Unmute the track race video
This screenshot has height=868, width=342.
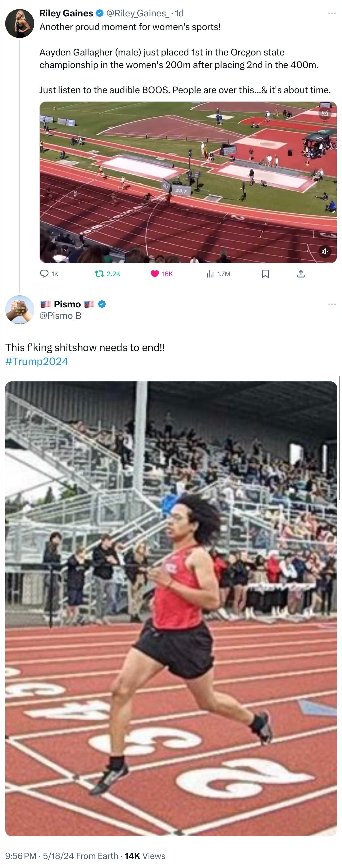coord(325,251)
